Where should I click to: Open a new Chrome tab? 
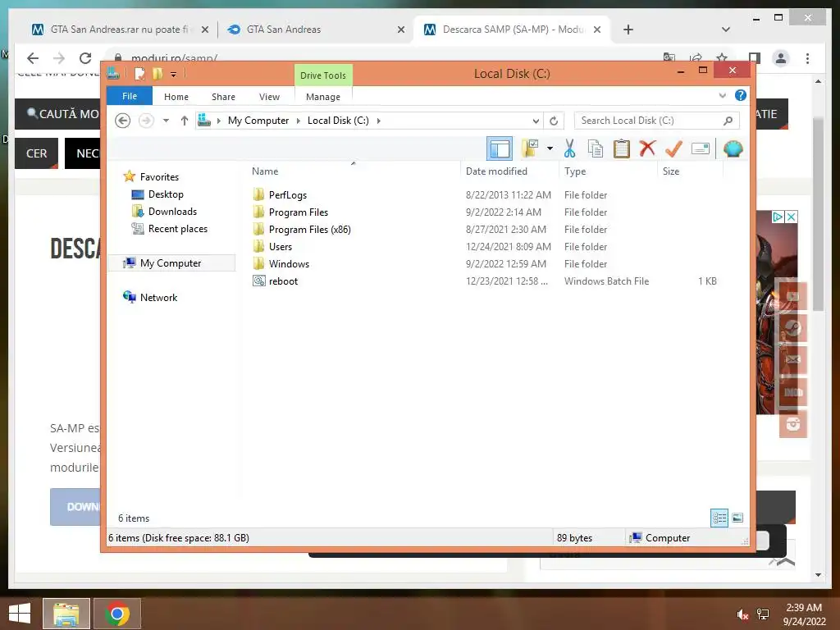(628, 30)
